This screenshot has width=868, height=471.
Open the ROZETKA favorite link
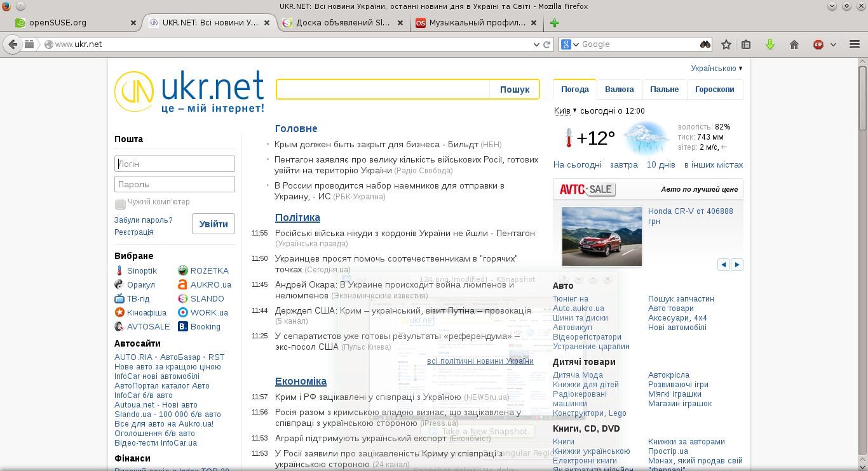[203, 270]
